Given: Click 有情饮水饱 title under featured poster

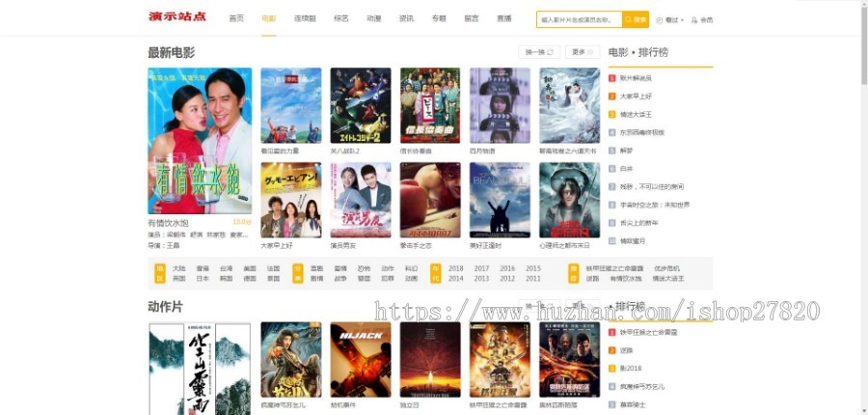Looking at the screenshot, I should pos(168,223).
